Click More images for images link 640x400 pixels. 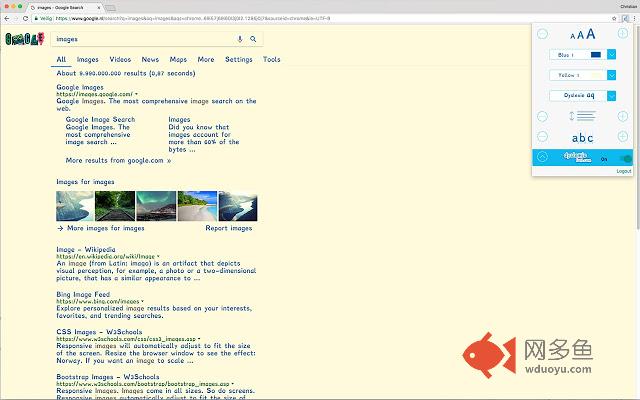[x=105, y=228]
